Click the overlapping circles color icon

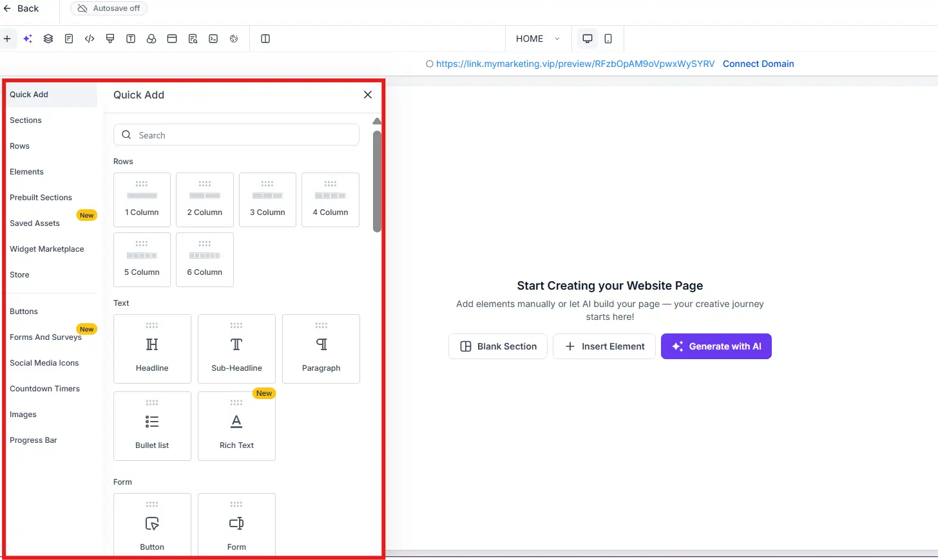(x=151, y=39)
